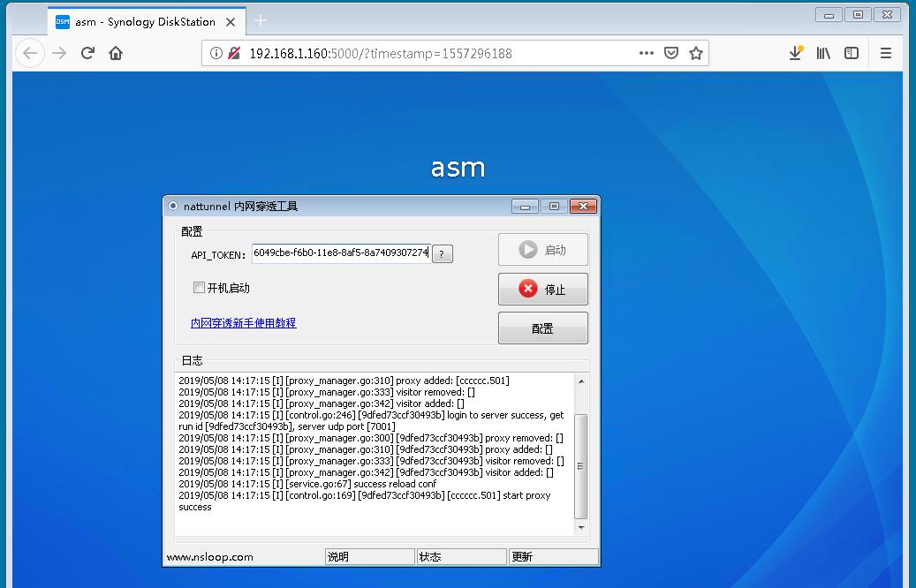916x588 pixels.
Task: Enable the 开机启动 checkbox
Action: 200,288
